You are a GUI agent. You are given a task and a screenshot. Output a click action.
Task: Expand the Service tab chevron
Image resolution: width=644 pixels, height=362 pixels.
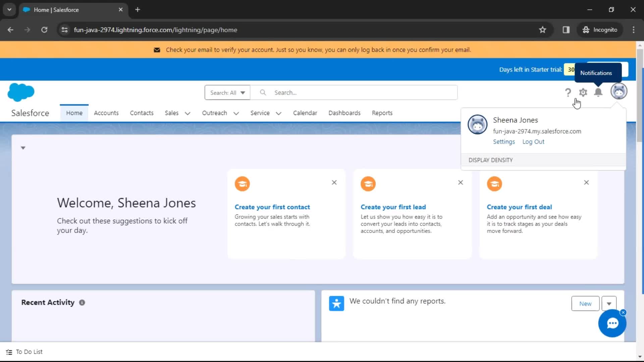(x=278, y=113)
